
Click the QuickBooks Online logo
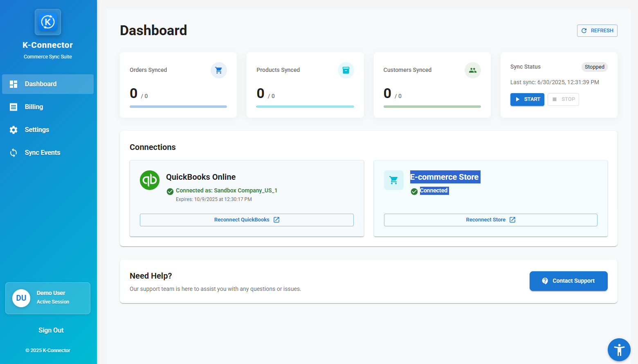[150, 180]
